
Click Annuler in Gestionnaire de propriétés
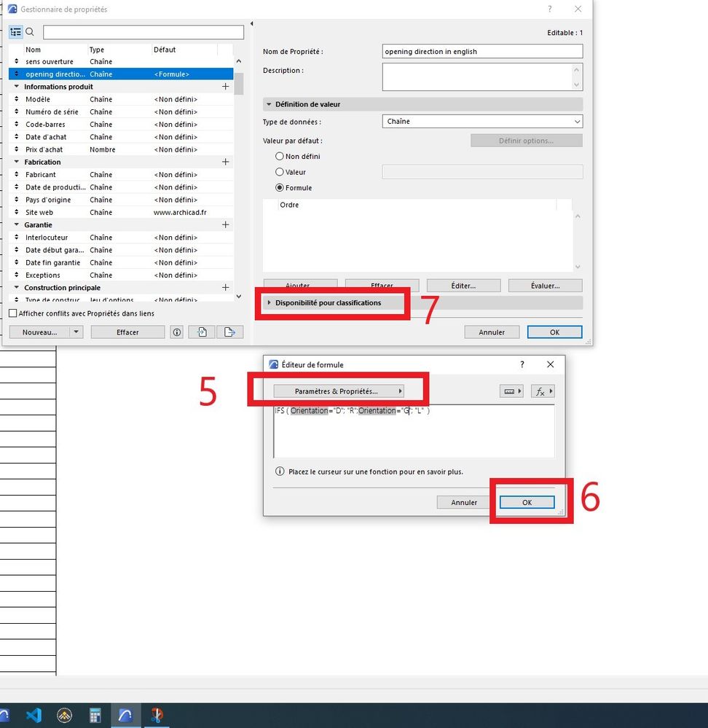click(x=492, y=332)
